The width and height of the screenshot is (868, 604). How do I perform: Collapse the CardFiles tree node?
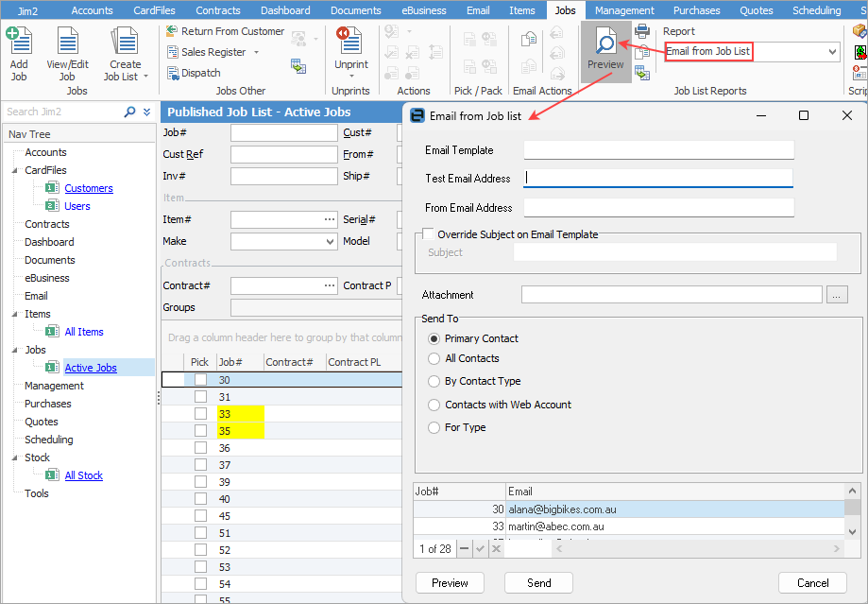point(15,171)
